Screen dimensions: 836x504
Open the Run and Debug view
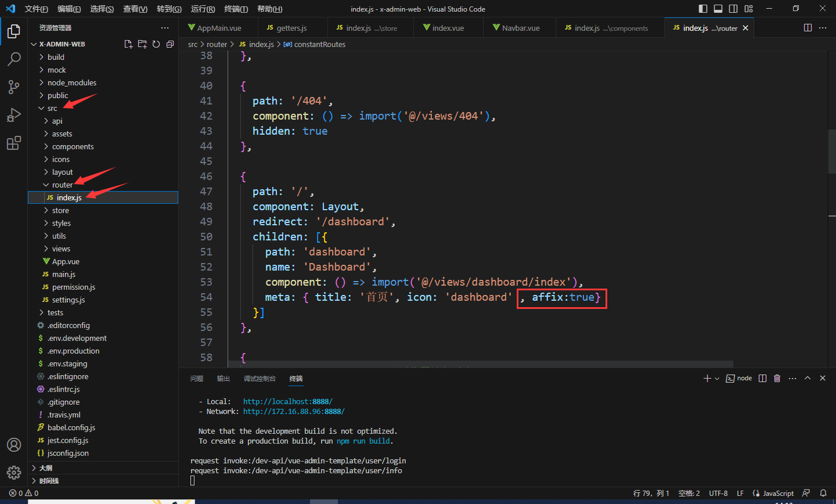coord(14,115)
